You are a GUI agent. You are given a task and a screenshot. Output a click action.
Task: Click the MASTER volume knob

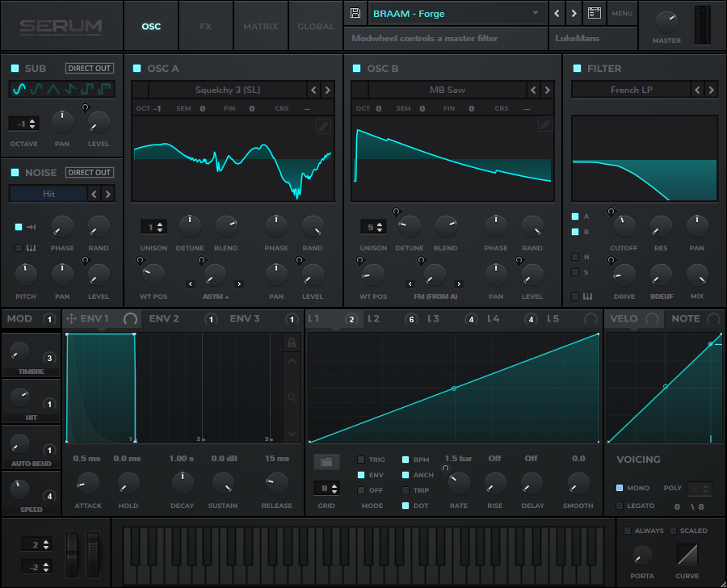[x=666, y=22]
